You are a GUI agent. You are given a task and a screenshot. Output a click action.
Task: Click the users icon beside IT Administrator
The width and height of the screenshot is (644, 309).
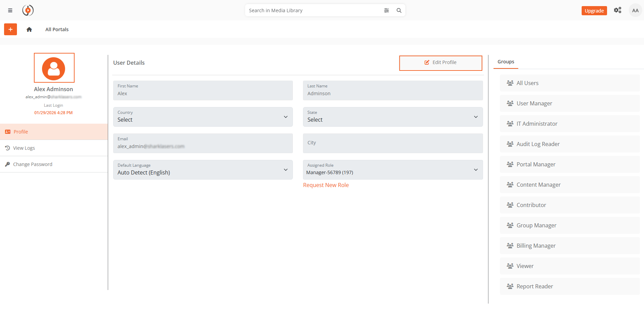pos(510,124)
